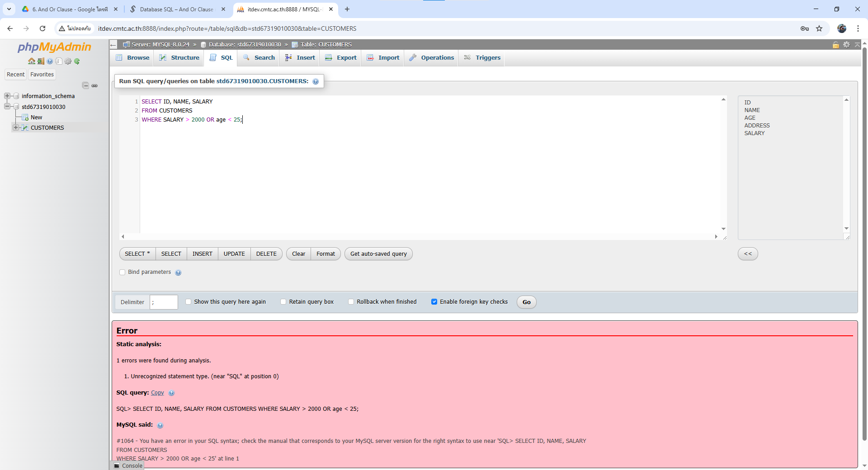Click the page settings gear in header
Screen dimensions: 868x470
pos(846,44)
